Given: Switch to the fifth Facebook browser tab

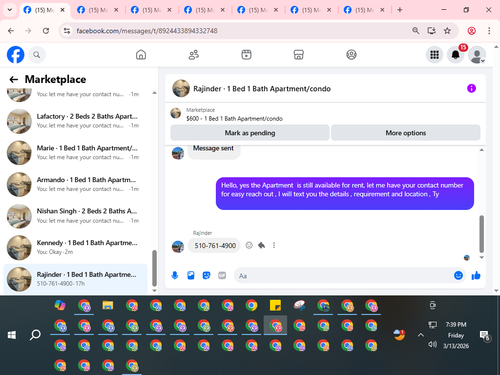Looking at the screenshot, I should click(x=258, y=10).
